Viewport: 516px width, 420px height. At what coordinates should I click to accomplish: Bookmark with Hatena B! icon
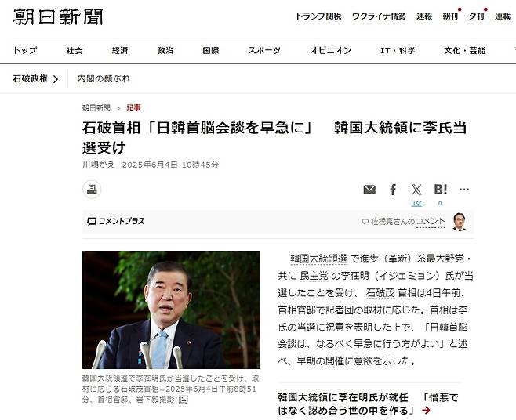click(x=440, y=190)
